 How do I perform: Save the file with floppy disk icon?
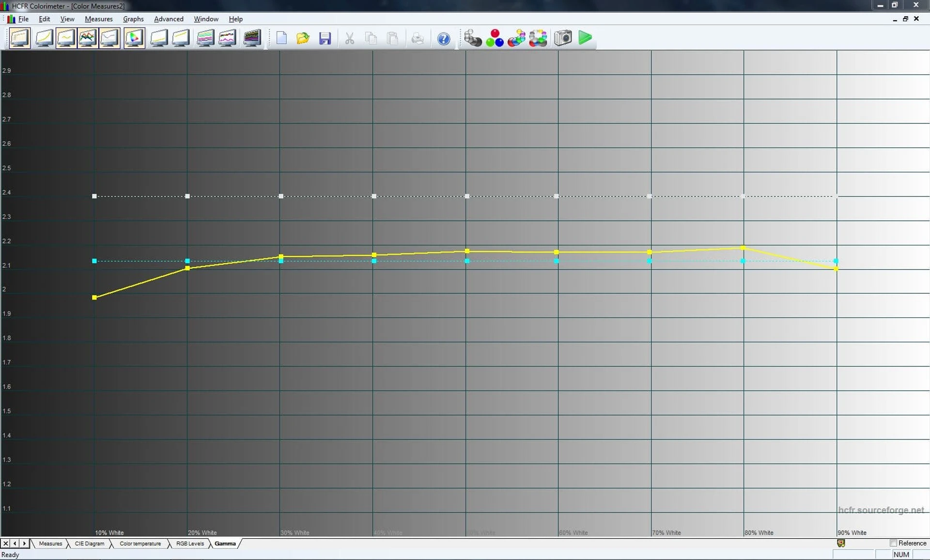(x=325, y=38)
